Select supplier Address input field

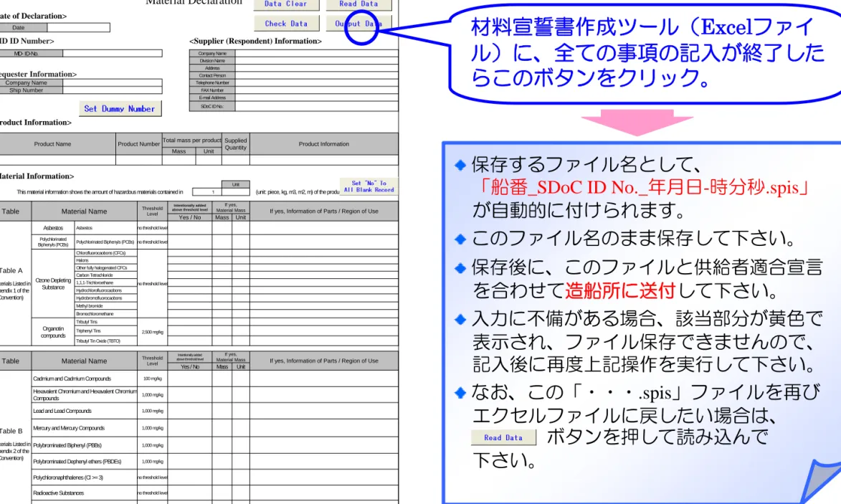(x=316, y=68)
